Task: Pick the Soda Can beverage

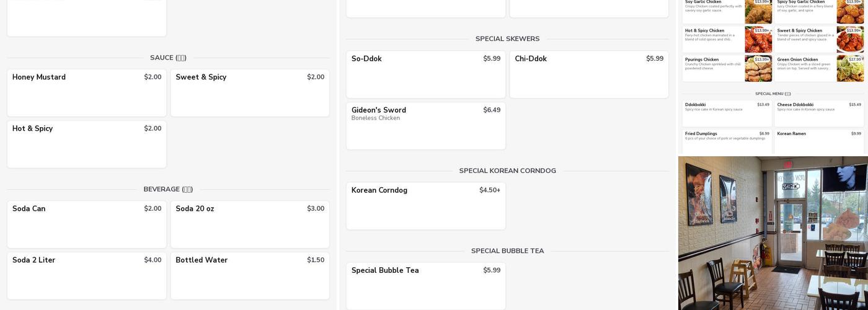Action: click(87, 224)
